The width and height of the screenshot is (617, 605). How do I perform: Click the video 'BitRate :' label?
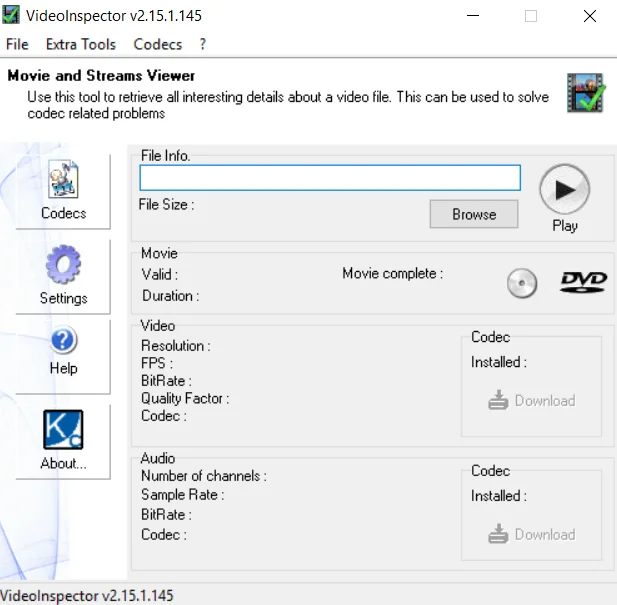166,381
